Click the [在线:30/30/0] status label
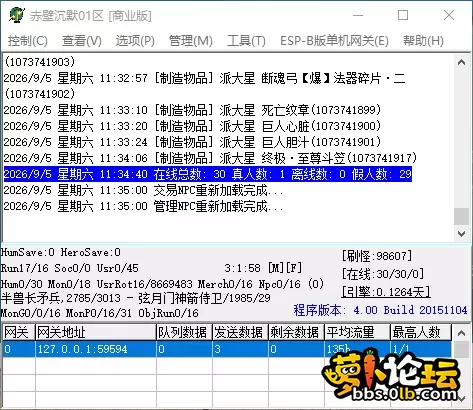Viewport: 473px width, 410px height. click(383, 274)
